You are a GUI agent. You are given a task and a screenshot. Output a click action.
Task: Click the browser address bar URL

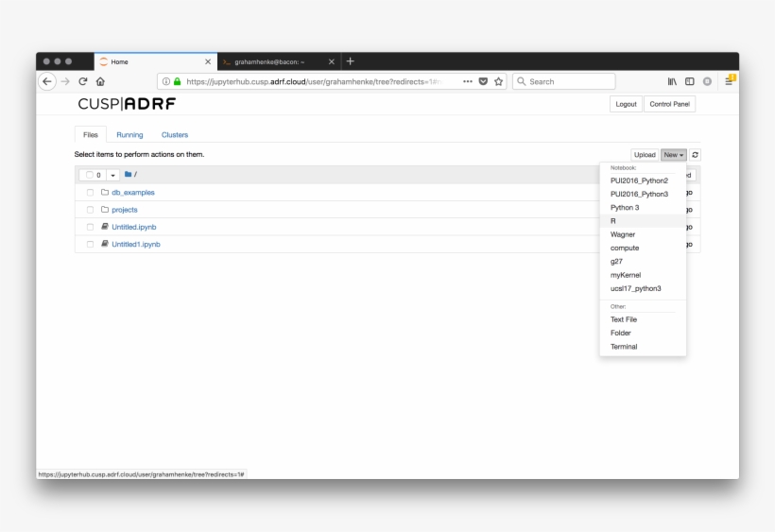click(x=314, y=81)
